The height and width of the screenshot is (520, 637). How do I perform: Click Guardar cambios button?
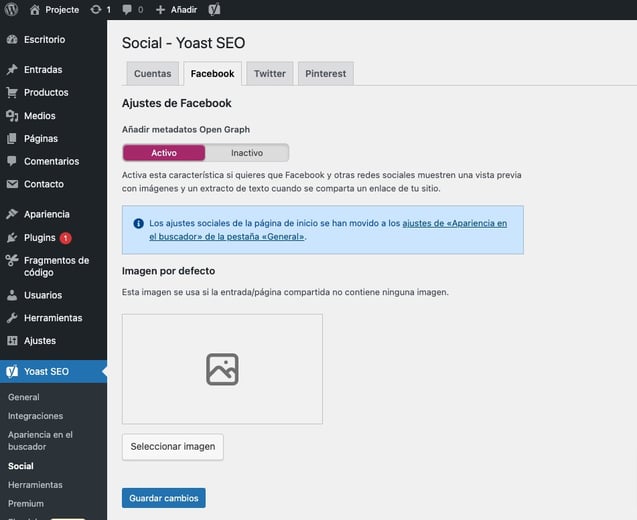[x=164, y=498]
